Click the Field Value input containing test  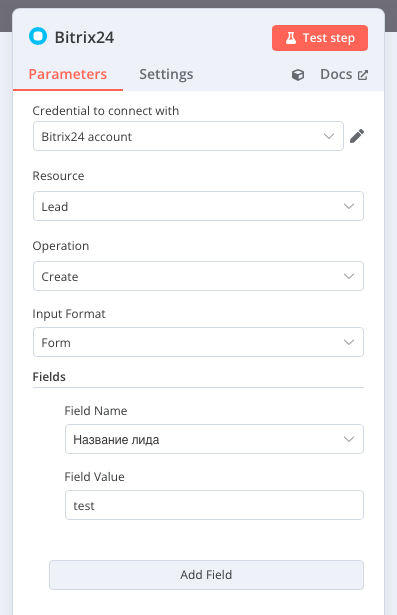point(214,505)
